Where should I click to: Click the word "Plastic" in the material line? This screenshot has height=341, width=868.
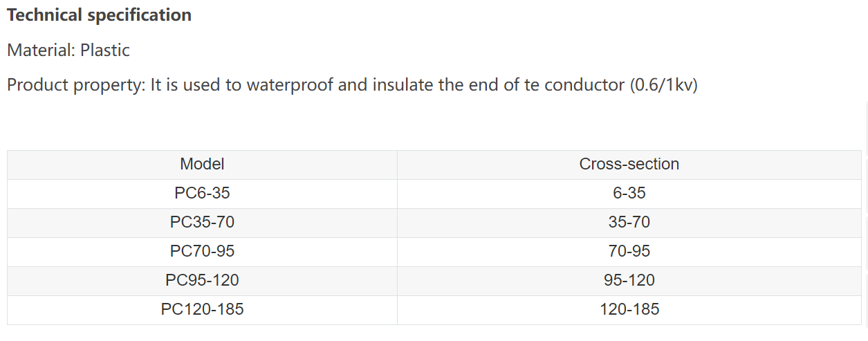(104, 50)
